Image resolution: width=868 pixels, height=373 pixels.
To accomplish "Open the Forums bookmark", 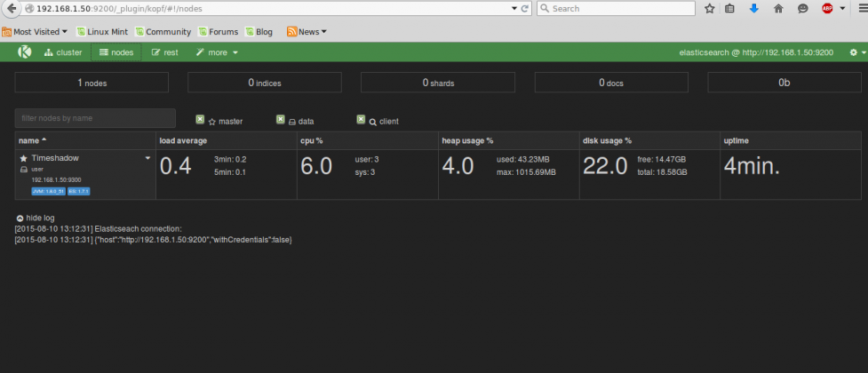I will click(x=218, y=32).
